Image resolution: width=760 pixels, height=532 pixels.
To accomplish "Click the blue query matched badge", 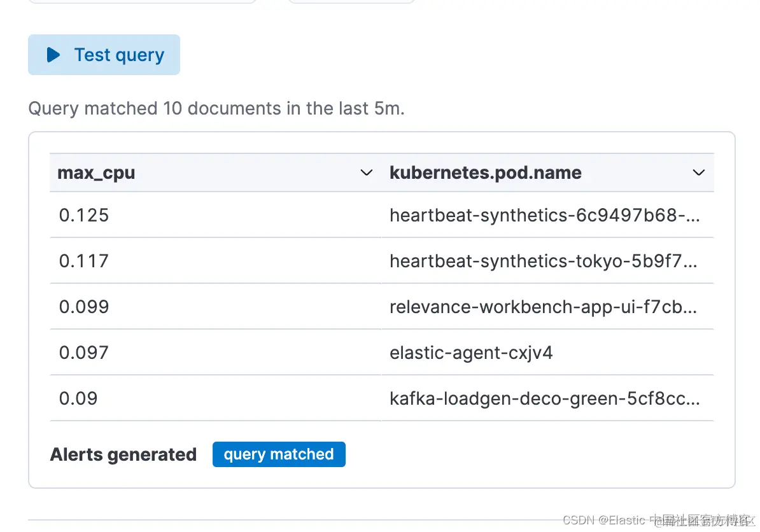I will coord(279,454).
